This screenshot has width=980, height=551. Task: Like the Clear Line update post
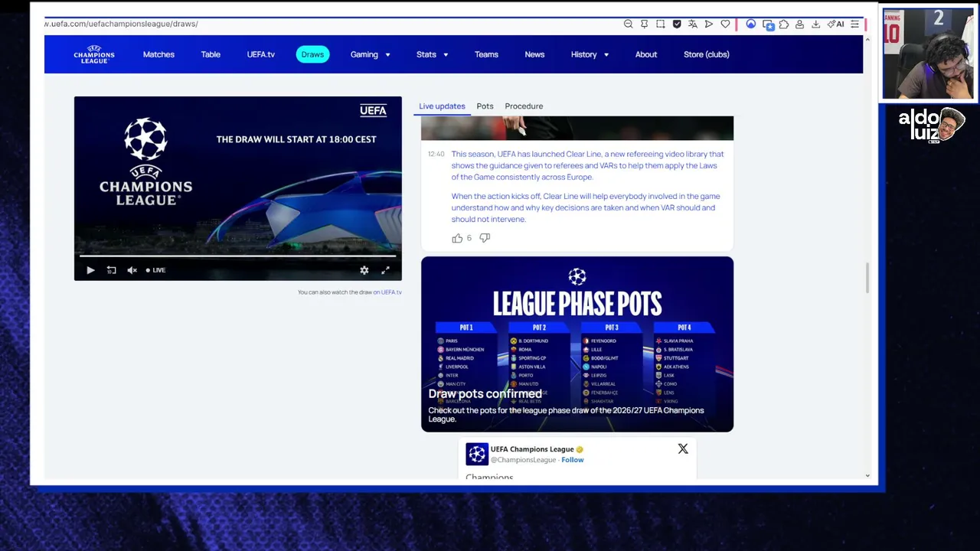click(x=457, y=238)
